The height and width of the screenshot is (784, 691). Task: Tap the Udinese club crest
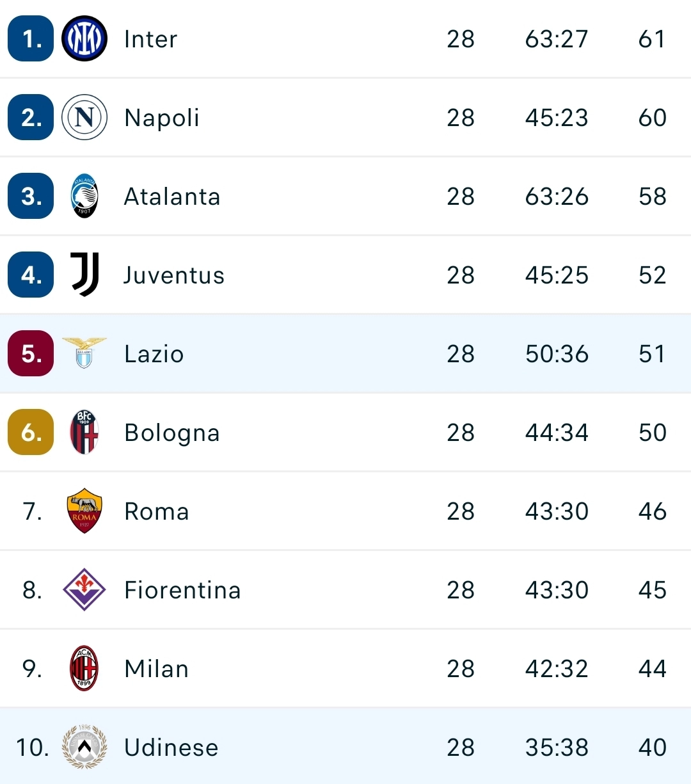click(x=84, y=747)
